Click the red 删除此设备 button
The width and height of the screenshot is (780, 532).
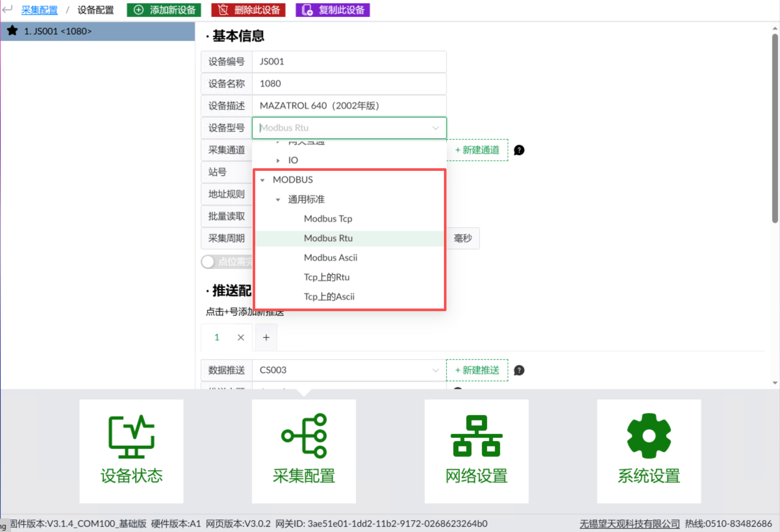[248, 10]
